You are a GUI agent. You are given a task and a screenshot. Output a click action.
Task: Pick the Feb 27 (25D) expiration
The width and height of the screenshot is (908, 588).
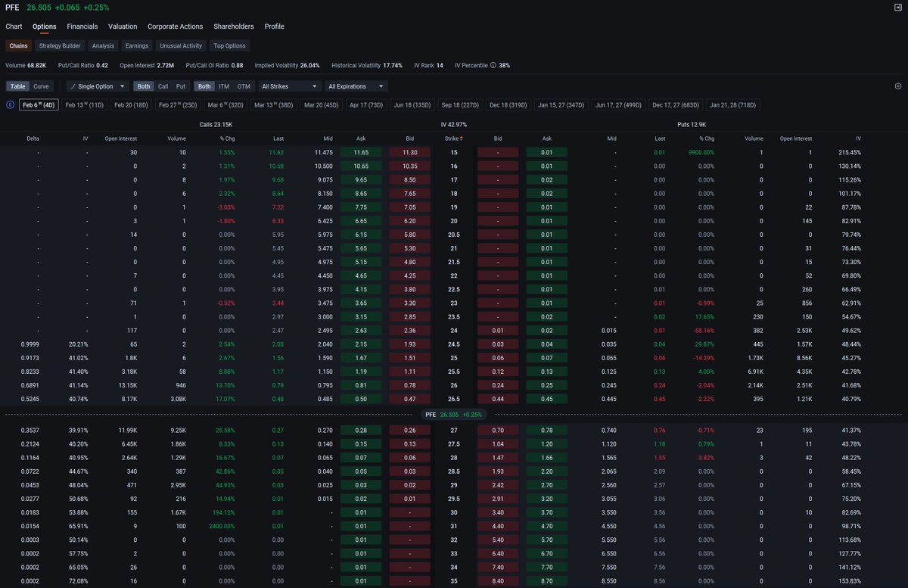pyautogui.click(x=178, y=105)
